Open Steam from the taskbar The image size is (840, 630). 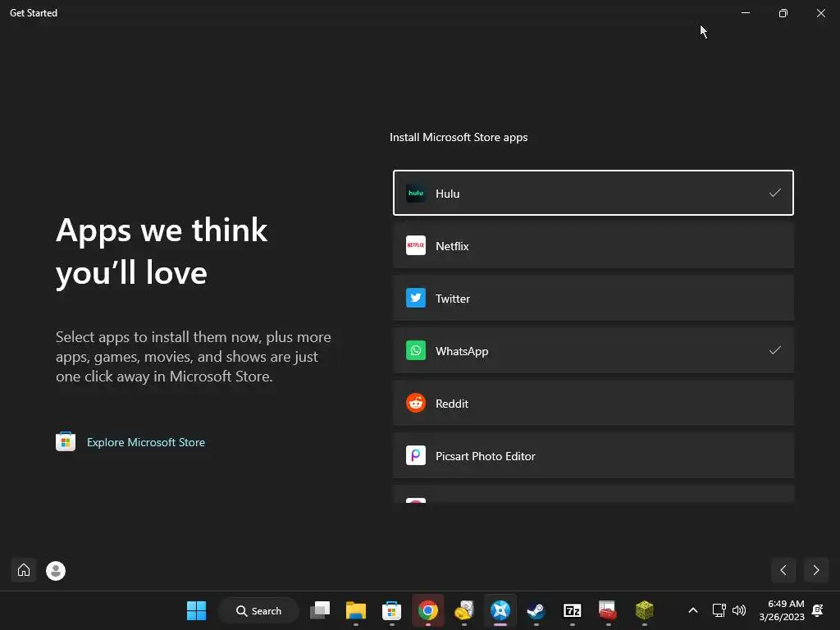[x=536, y=610]
